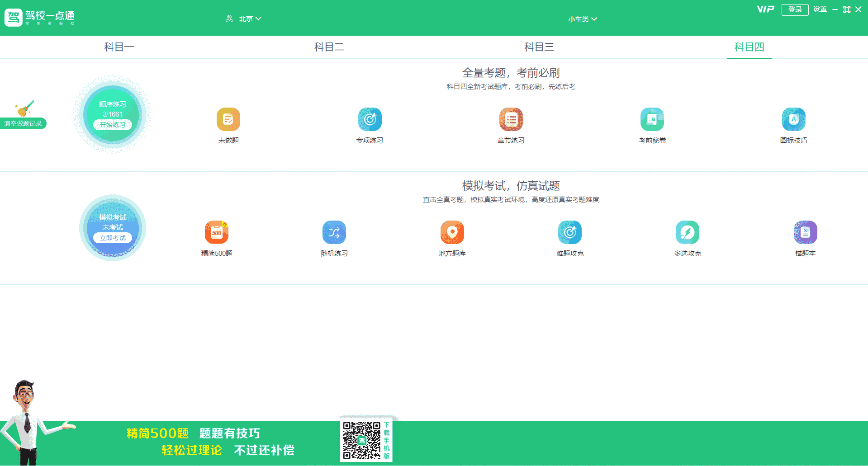Click the 地方题库 local question bank
Viewport: 868px width, 466px height.
tap(452, 232)
